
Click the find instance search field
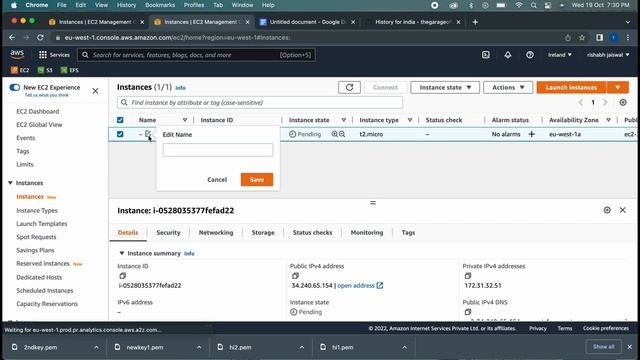coord(260,102)
